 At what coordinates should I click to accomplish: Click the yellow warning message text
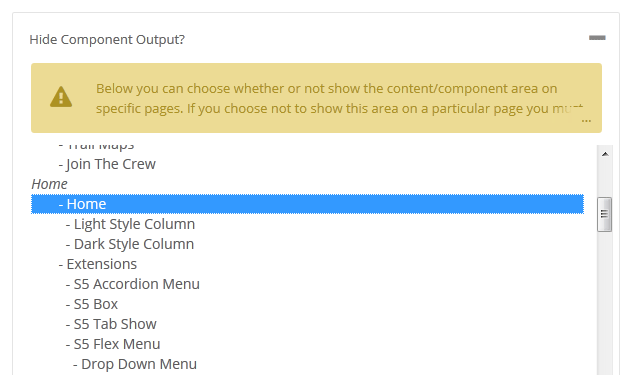[x=326, y=98]
